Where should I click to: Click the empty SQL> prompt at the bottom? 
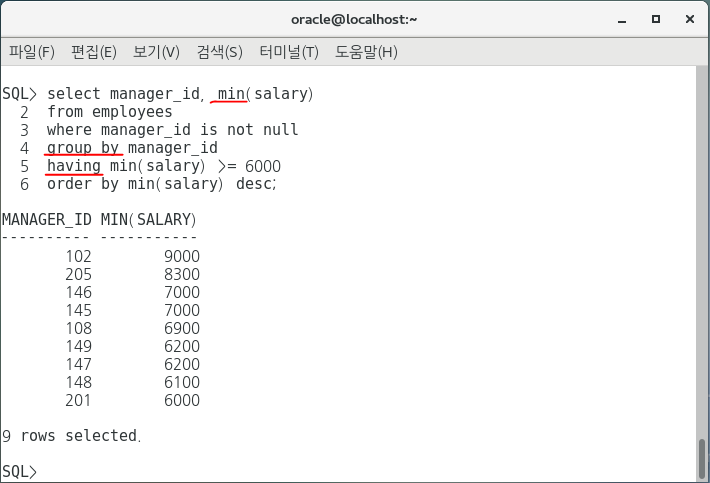click(x=19, y=472)
